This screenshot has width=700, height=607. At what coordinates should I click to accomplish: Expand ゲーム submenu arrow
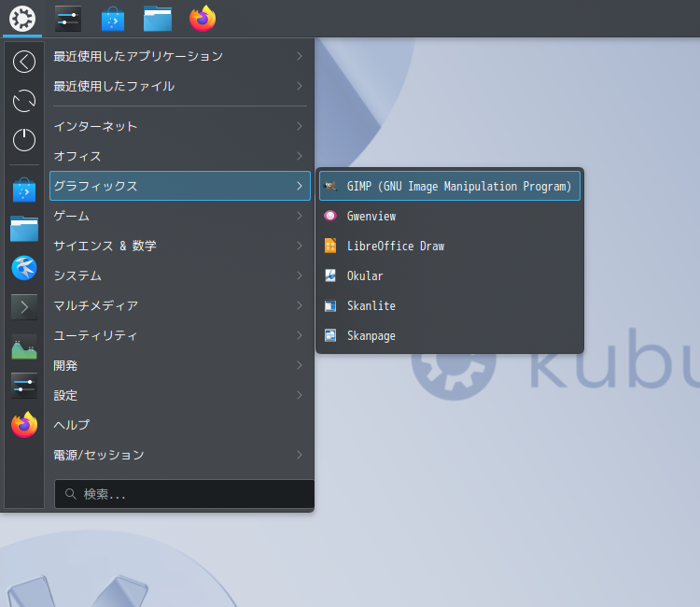click(x=300, y=216)
